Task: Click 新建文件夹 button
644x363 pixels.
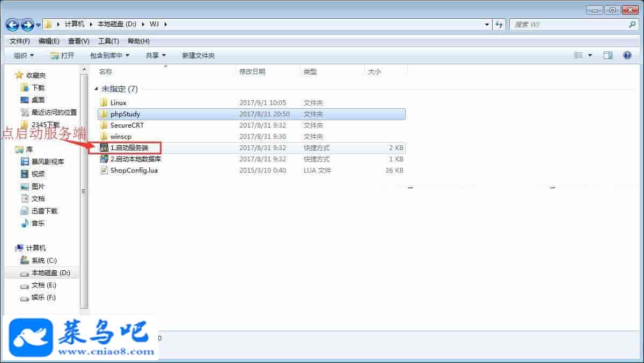Action: click(198, 56)
